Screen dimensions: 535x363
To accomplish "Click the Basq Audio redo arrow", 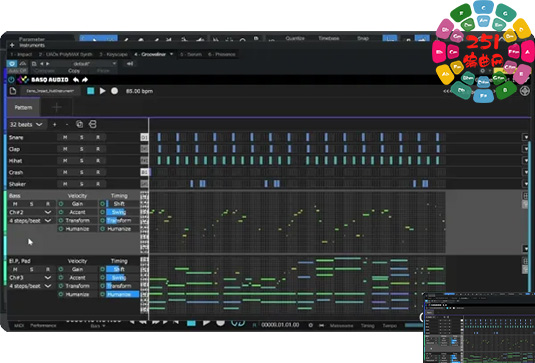I will click(85, 80).
